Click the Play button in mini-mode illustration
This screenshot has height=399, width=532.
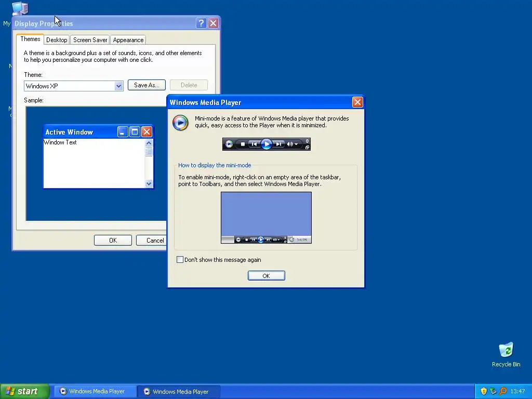(x=267, y=144)
